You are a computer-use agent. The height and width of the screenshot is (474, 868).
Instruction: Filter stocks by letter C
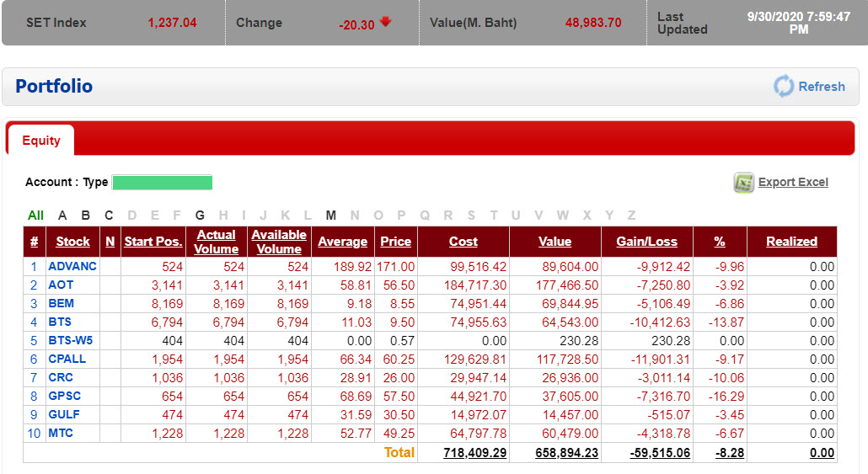click(x=109, y=216)
